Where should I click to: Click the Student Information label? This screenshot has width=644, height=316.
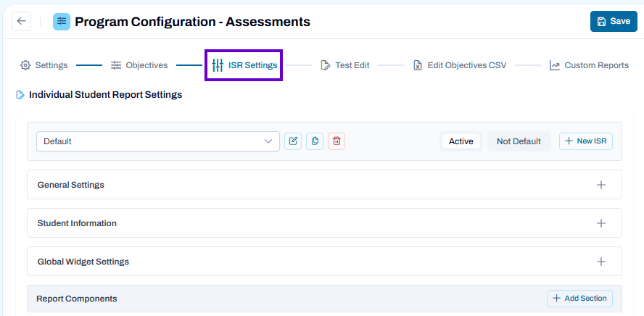(77, 223)
